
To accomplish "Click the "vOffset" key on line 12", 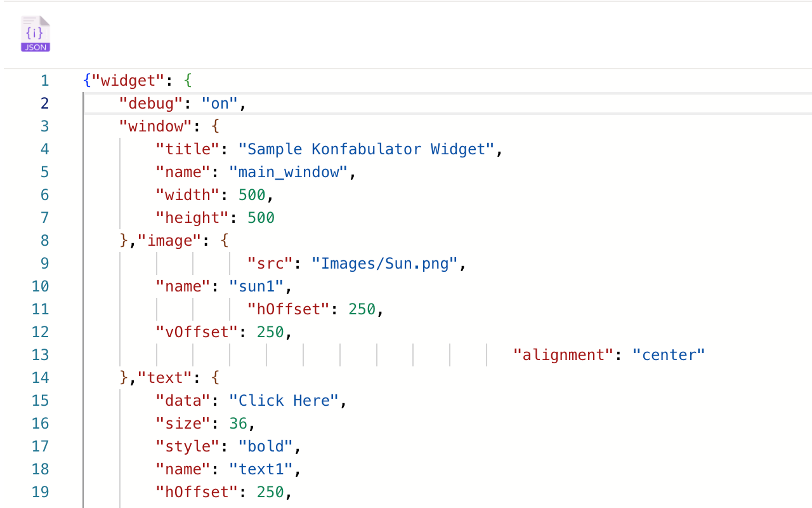I will [x=197, y=332].
